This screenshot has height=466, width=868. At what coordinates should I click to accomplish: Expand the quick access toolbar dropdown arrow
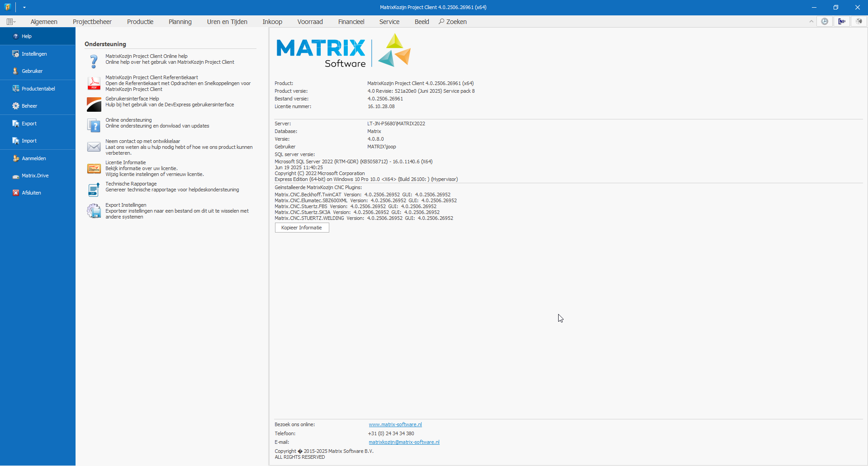(x=24, y=7)
